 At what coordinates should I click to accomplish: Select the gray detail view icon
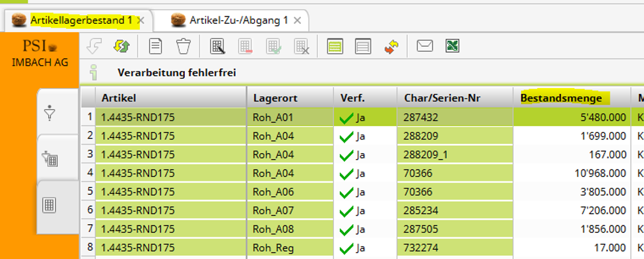pos(363,46)
